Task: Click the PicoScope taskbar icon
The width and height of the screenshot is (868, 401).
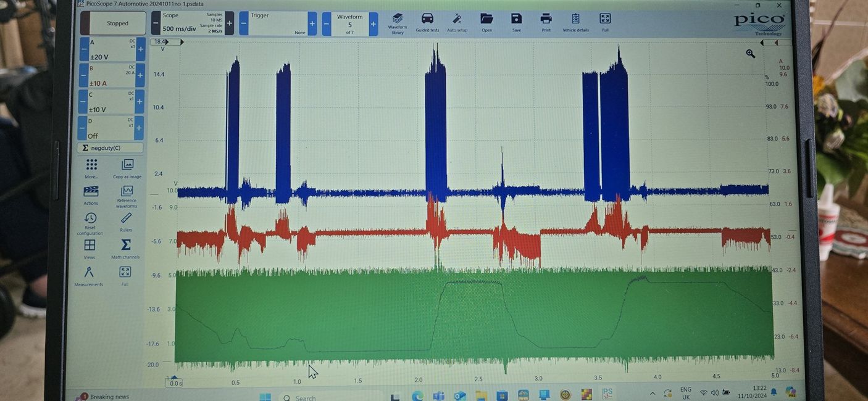Action: click(x=607, y=395)
